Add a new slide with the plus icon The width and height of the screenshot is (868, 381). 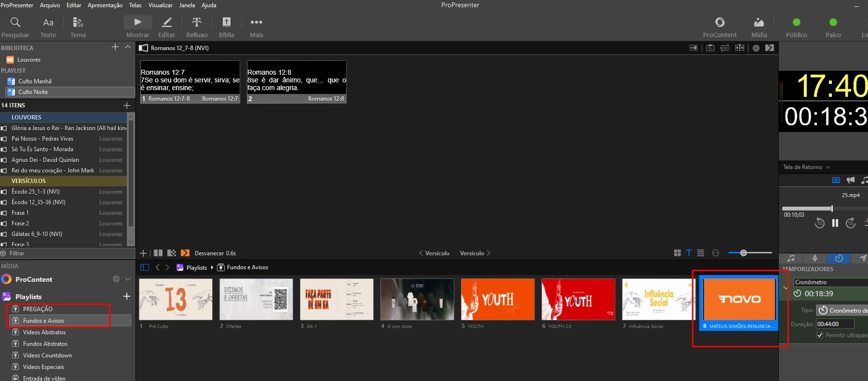(x=143, y=253)
